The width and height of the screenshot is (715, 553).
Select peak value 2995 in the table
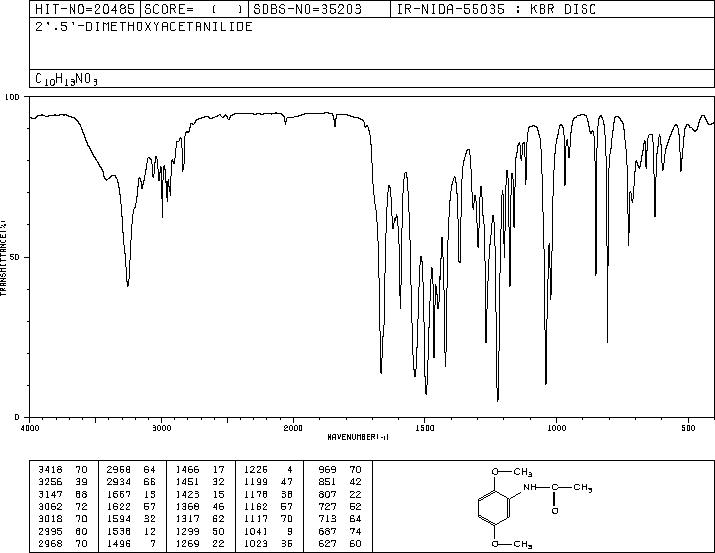click(50, 532)
